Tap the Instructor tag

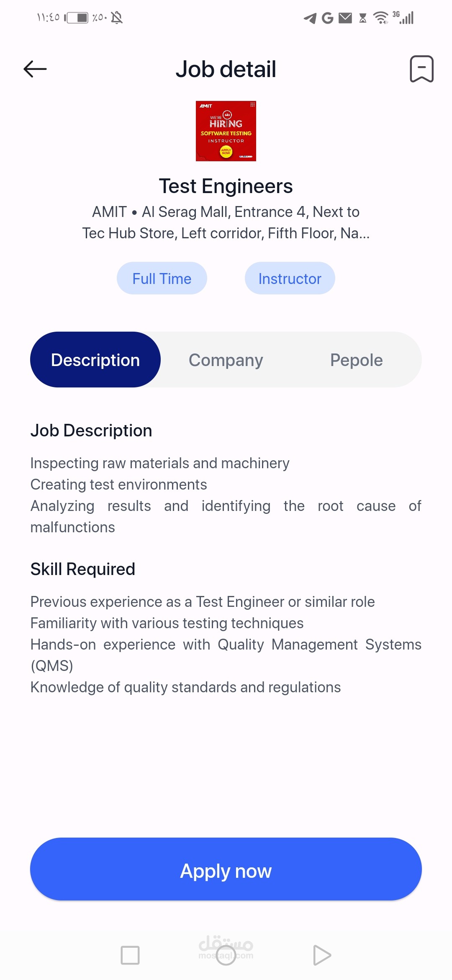(x=290, y=279)
